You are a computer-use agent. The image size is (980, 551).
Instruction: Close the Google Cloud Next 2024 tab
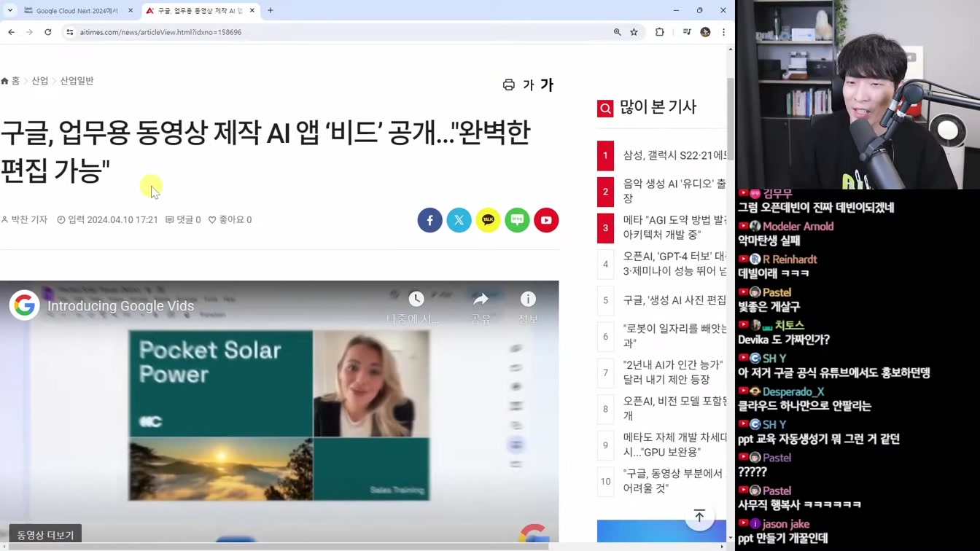pyautogui.click(x=131, y=10)
